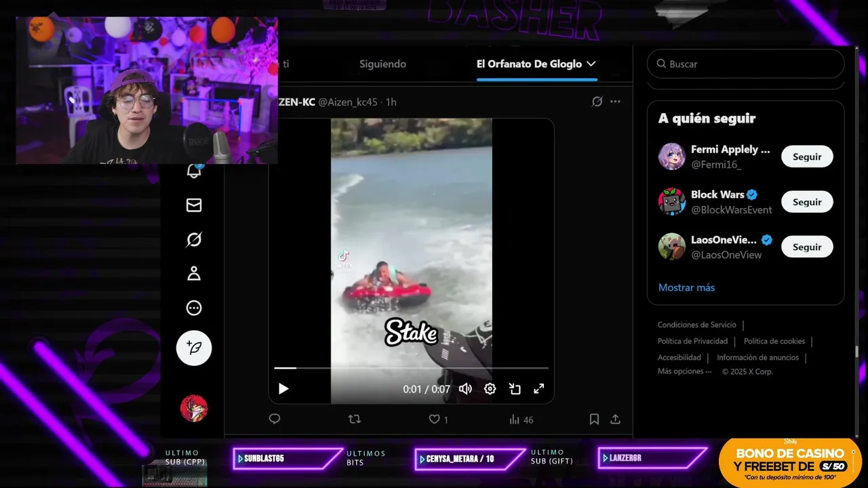
Task: Open Grok icon in sidebar
Action: [x=194, y=239]
